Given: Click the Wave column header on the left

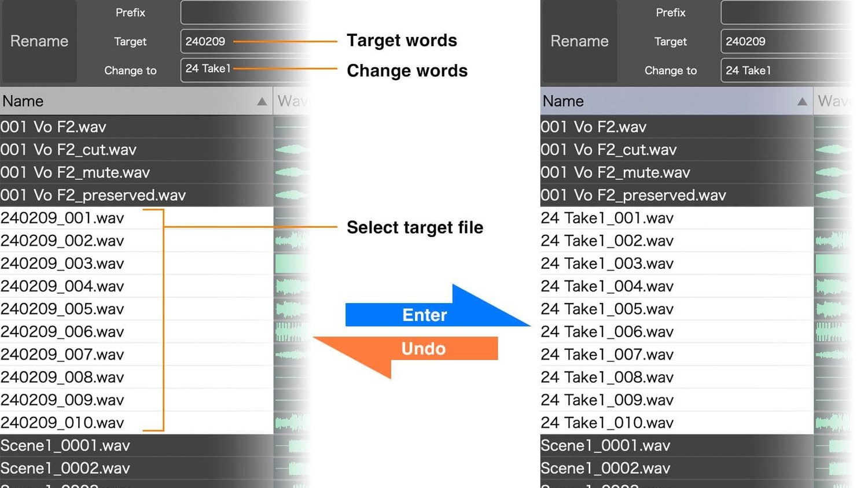Looking at the screenshot, I should coord(292,101).
